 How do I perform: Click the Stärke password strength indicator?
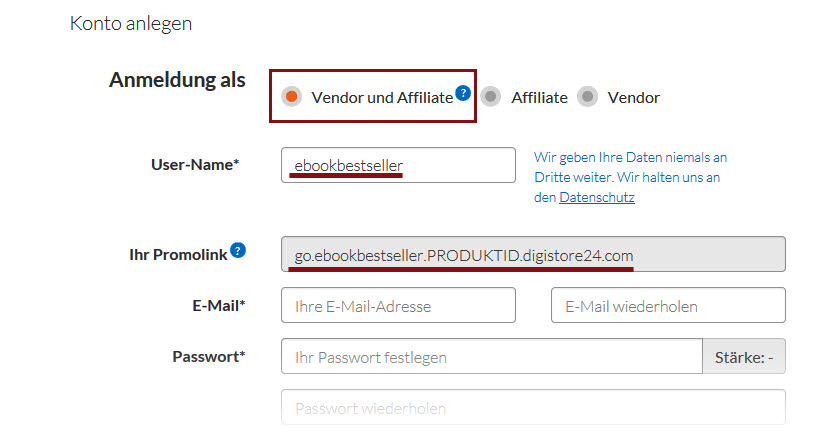coord(744,357)
